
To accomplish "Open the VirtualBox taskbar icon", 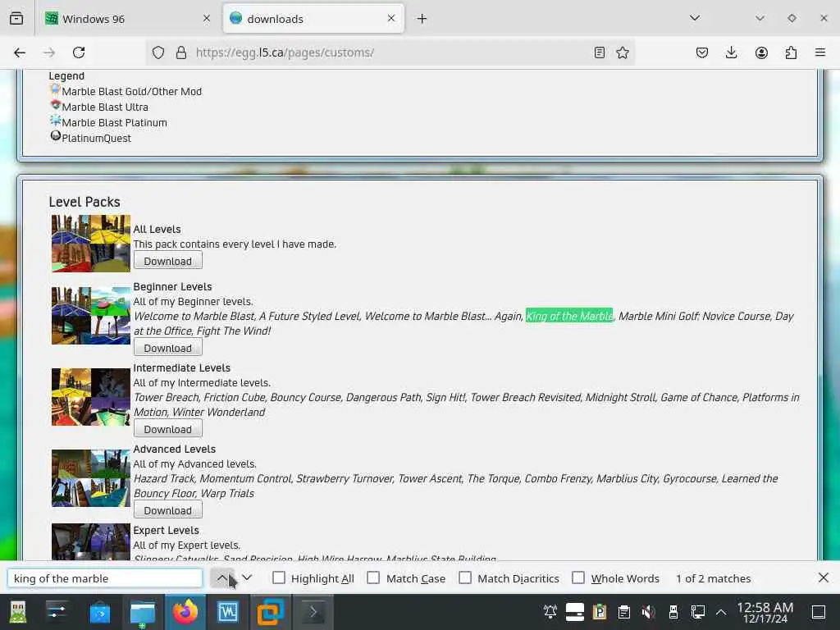I will 270,612.
